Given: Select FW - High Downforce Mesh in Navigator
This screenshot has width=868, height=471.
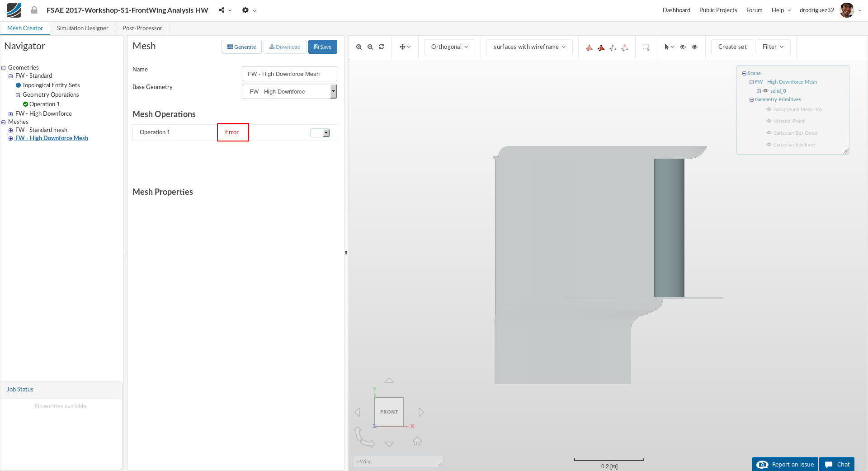Looking at the screenshot, I should pos(52,138).
